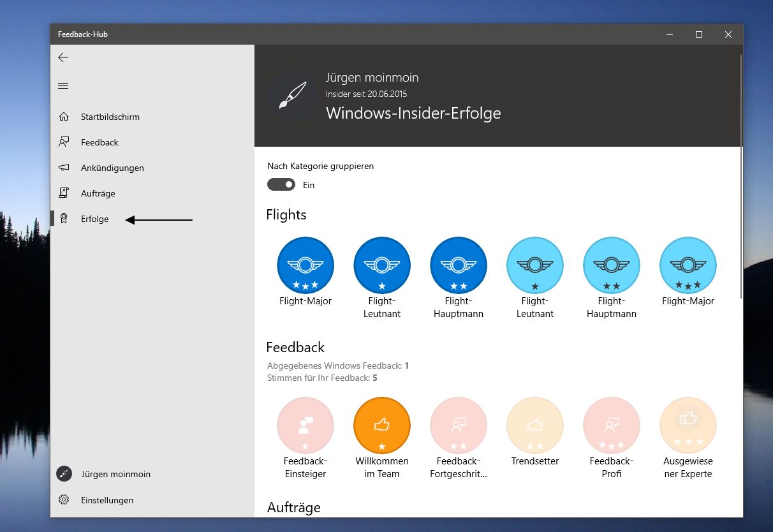Select light blue three-star Flight-Major badge
The image size is (773, 532).
688,265
